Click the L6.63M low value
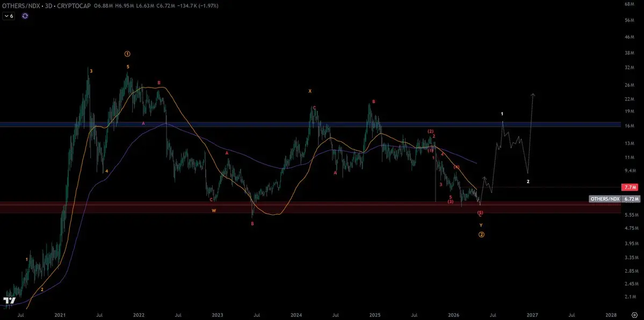This screenshot has width=644, height=320. (x=144, y=6)
